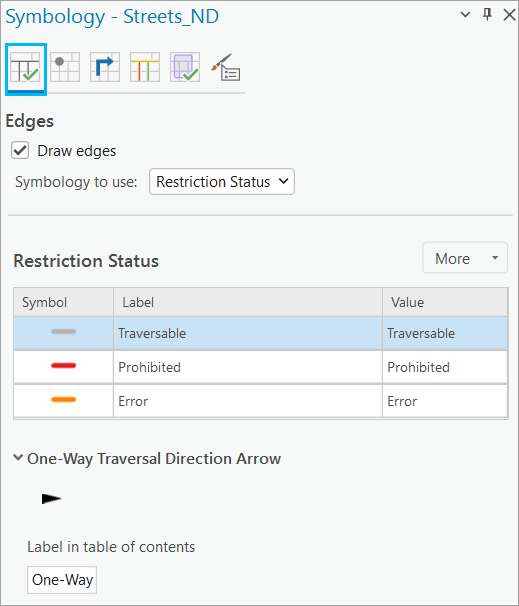Click the One-Way label text field
Image resolution: width=519 pixels, height=606 pixels.
tap(62, 580)
